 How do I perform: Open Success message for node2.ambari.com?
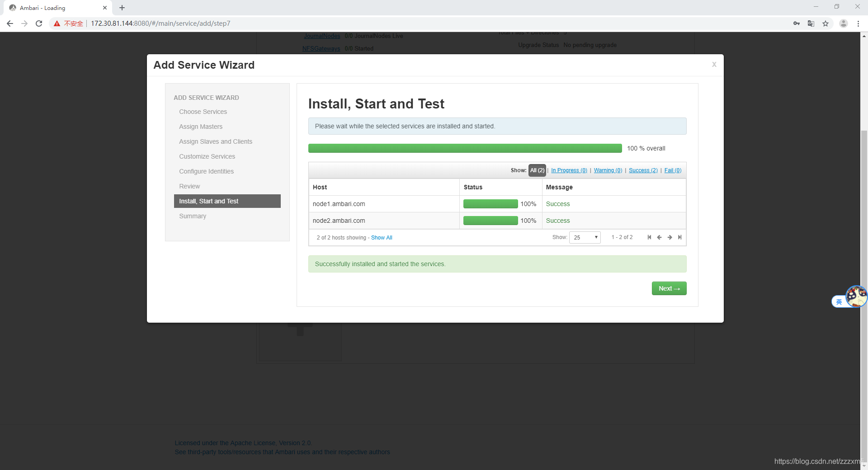558,221
